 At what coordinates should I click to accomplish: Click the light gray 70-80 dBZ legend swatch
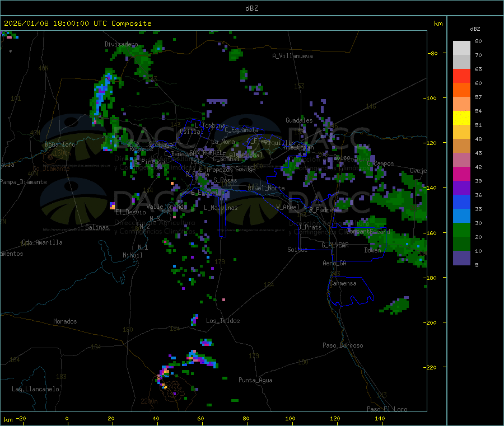tap(461, 48)
